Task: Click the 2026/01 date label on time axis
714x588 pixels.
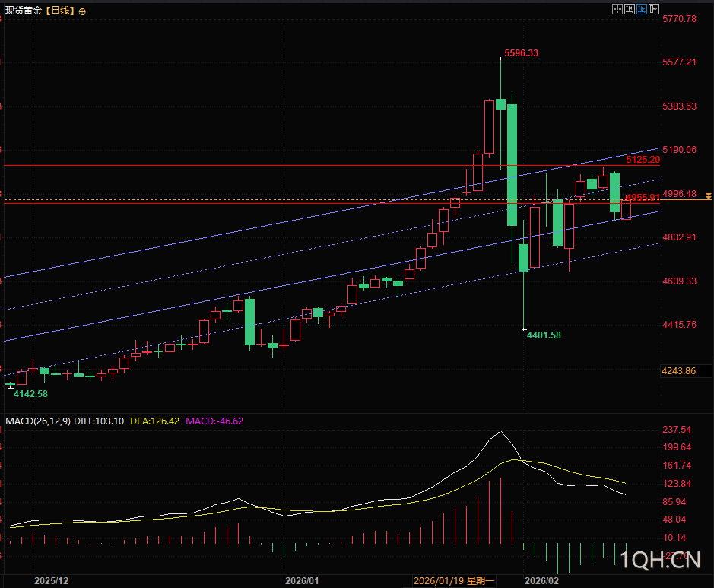Action: pyautogui.click(x=302, y=580)
